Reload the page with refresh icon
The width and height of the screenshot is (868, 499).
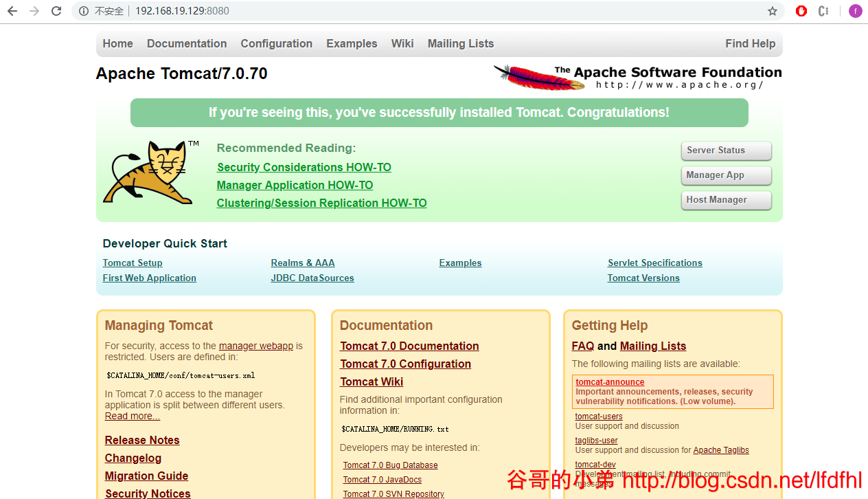pyautogui.click(x=56, y=11)
